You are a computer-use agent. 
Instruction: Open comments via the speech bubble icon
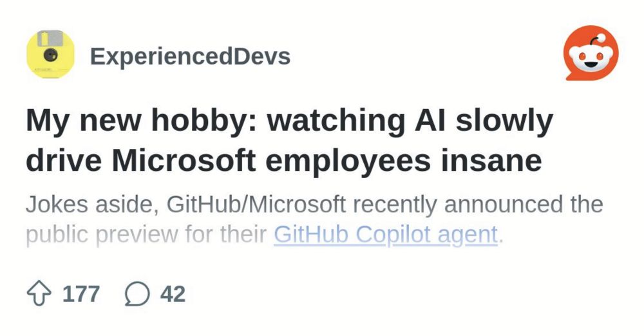137,293
